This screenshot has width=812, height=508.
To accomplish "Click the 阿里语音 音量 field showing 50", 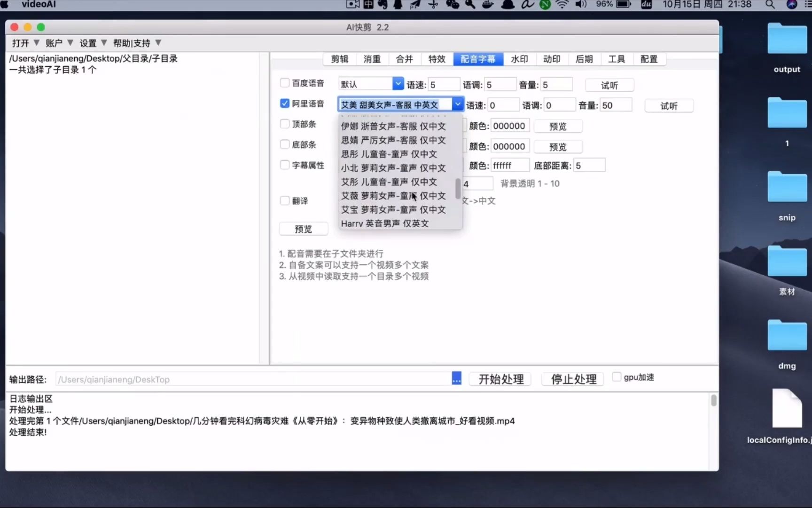I will coord(616,105).
